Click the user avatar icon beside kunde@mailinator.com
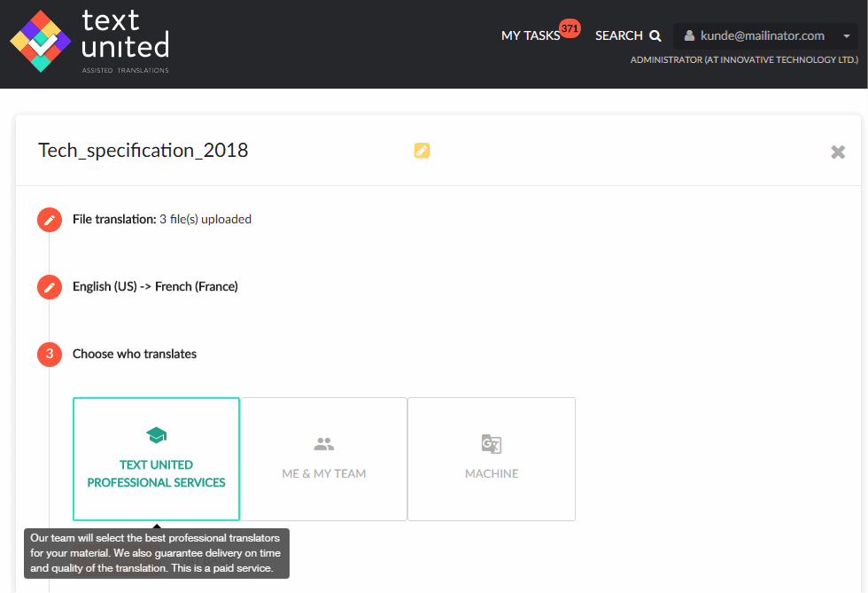Viewport: 868px width, 593px height. 689,36
